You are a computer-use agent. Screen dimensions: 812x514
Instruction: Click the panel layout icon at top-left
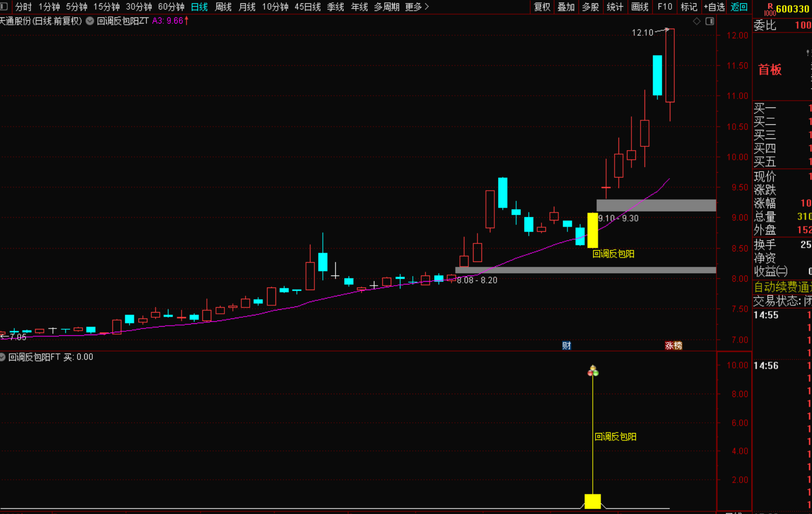click(x=4, y=7)
